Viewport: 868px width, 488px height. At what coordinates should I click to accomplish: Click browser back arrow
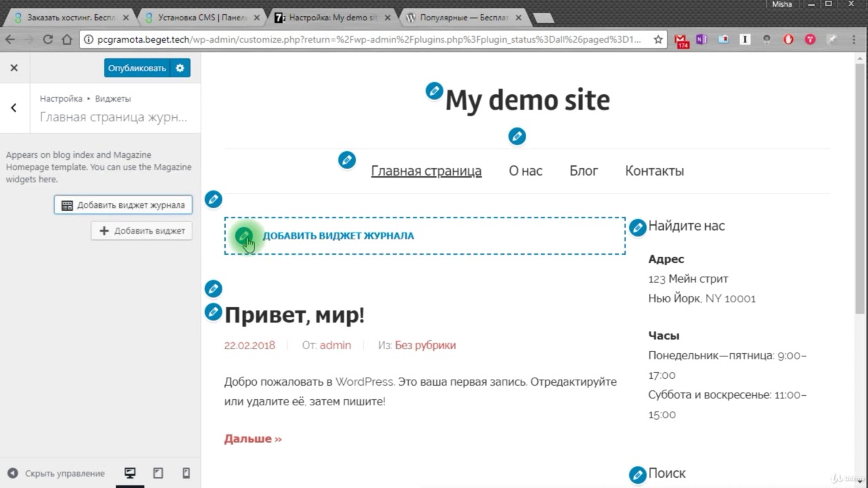(x=10, y=39)
